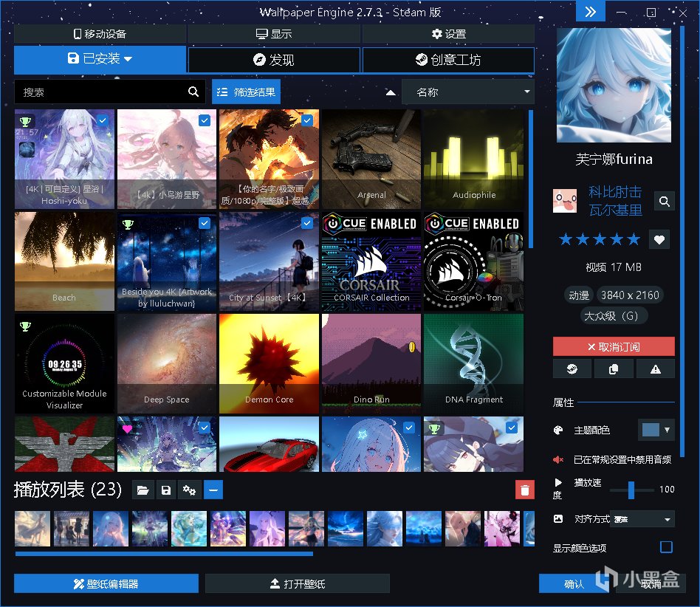Select the Audiophile wallpaper thumbnail
This screenshot has height=607, width=700.
(473, 160)
